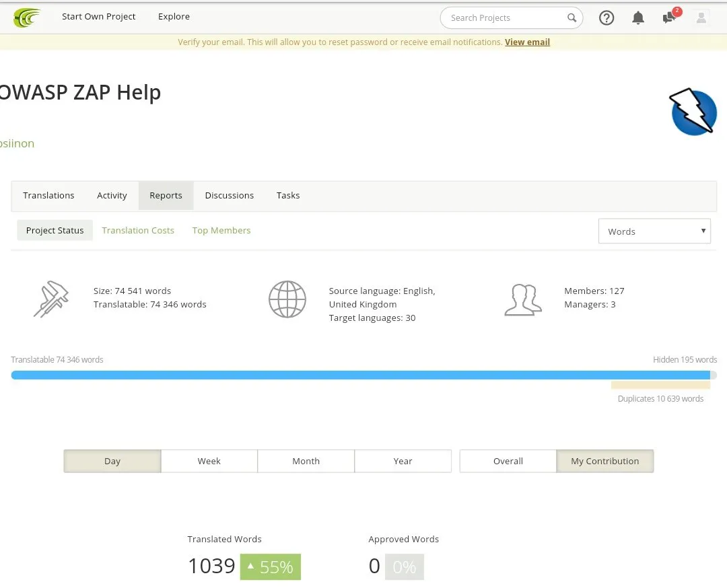Open the Discussions tab
This screenshot has height=588, width=727.
230,196
